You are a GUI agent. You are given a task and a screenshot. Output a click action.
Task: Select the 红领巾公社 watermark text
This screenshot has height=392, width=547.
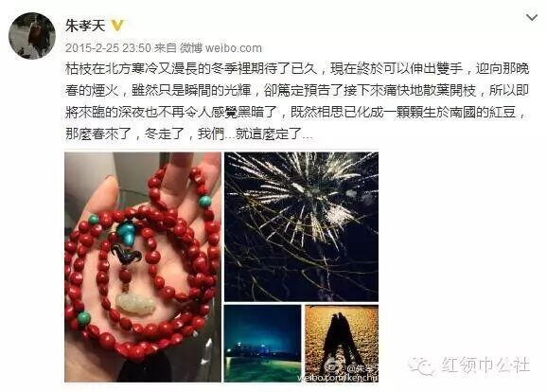point(485,365)
